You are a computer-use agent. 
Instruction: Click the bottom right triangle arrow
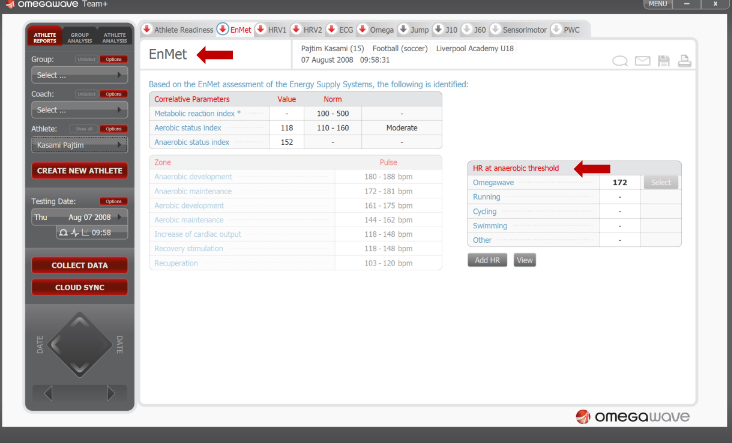(x=111, y=393)
